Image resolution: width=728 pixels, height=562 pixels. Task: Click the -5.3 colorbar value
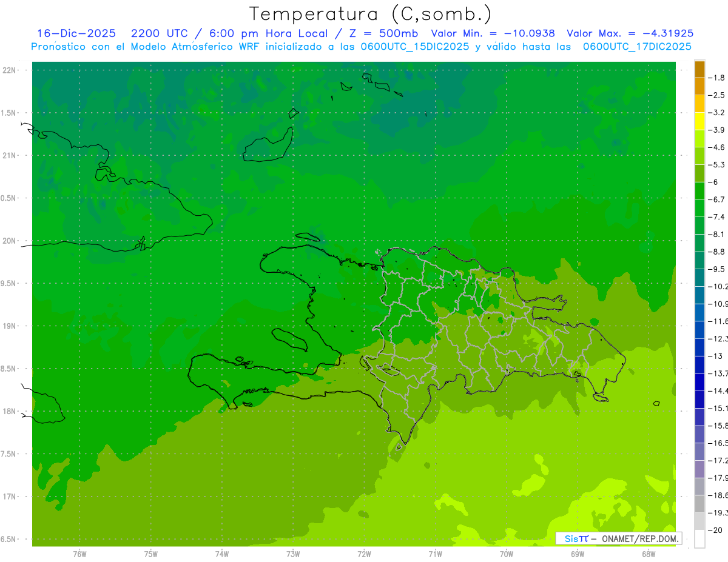[x=716, y=164]
